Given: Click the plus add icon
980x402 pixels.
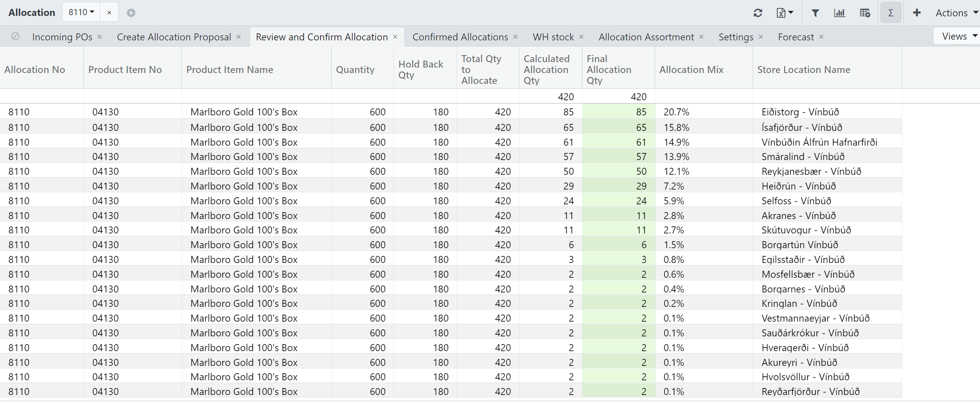Looking at the screenshot, I should click(917, 13).
